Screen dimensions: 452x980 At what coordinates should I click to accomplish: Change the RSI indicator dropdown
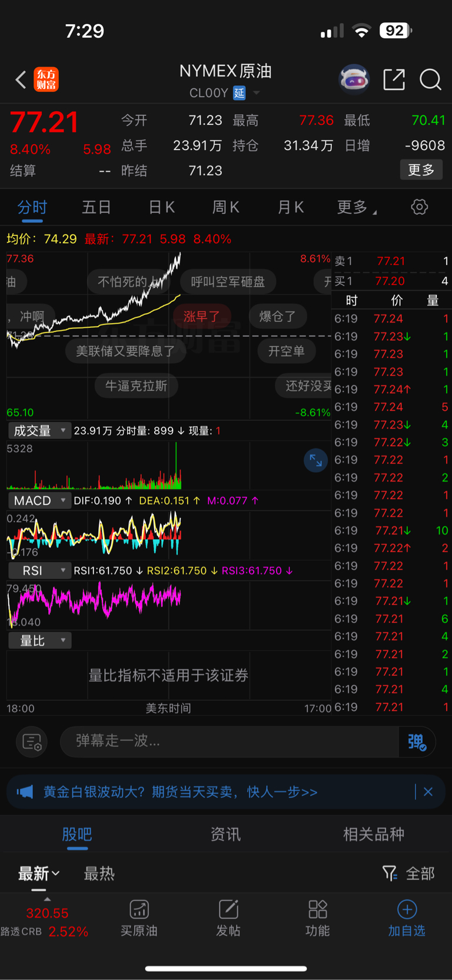pyautogui.click(x=39, y=571)
